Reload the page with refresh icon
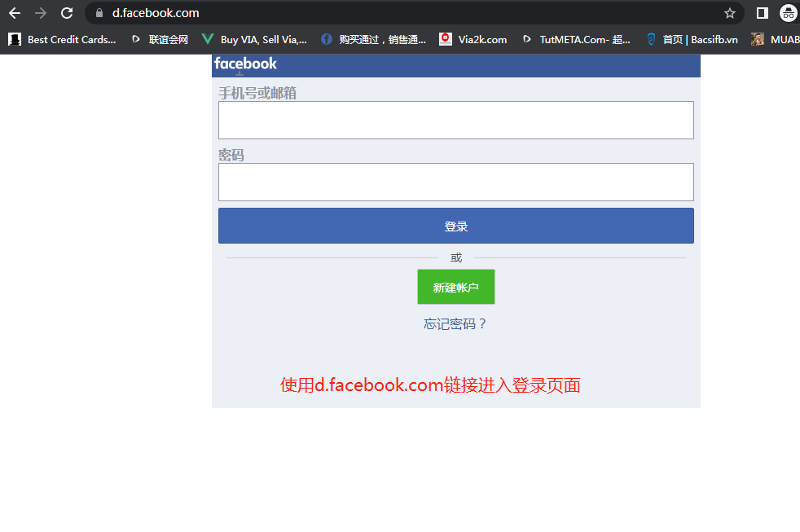Screen dimensions: 800x532 [x=67, y=13]
